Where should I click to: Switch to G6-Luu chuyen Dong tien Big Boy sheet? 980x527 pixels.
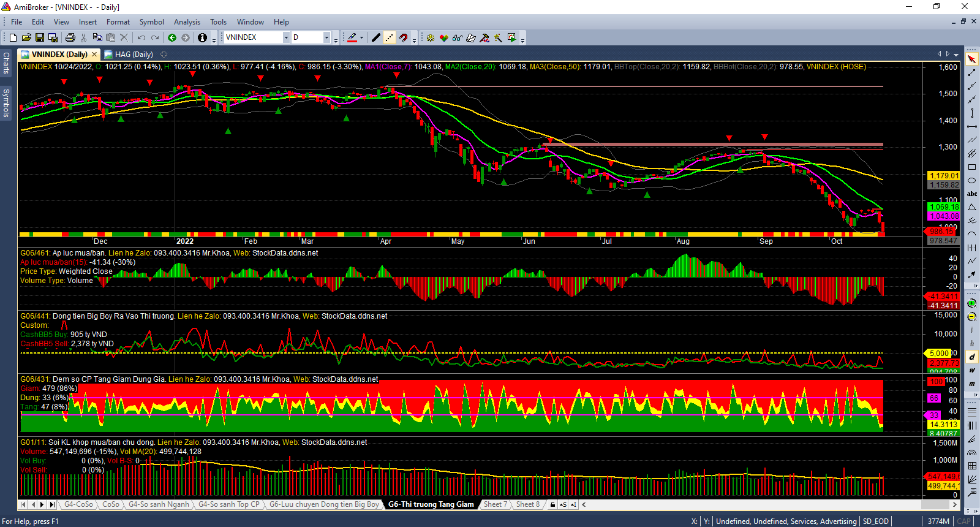324,504
